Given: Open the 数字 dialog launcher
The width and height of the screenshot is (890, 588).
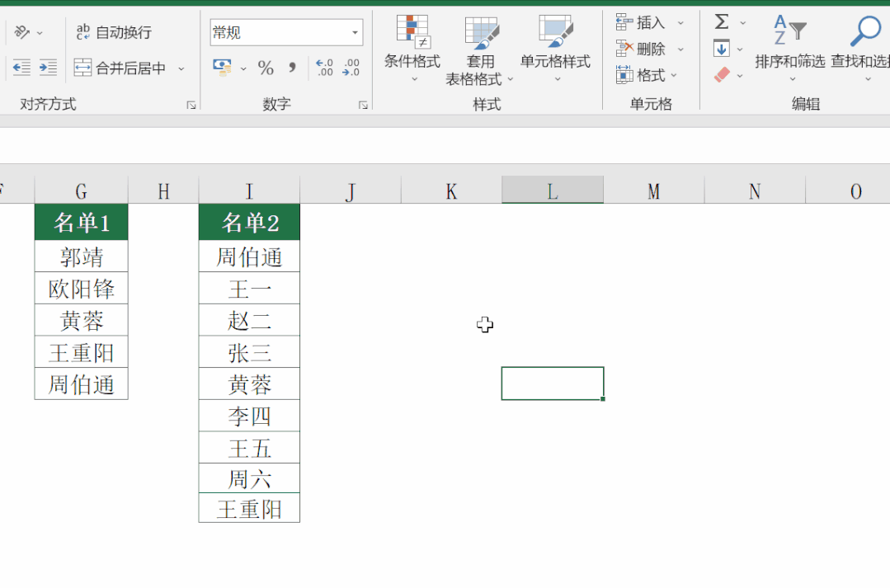Looking at the screenshot, I should click(x=363, y=105).
